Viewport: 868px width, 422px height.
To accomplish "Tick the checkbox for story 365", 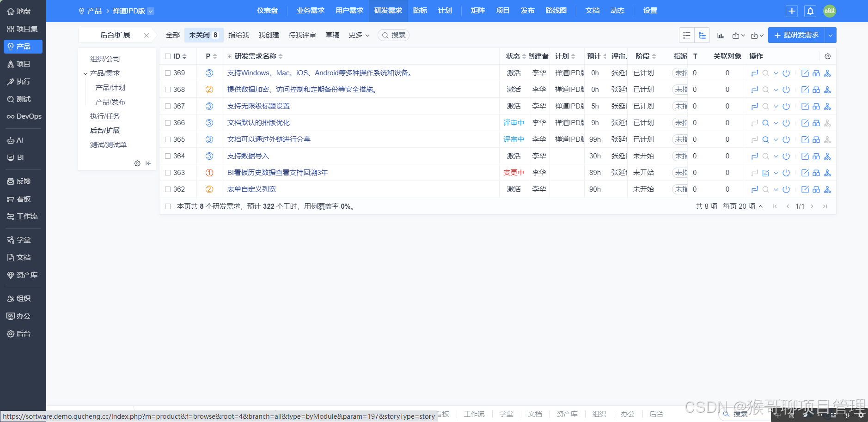I will pyautogui.click(x=168, y=139).
